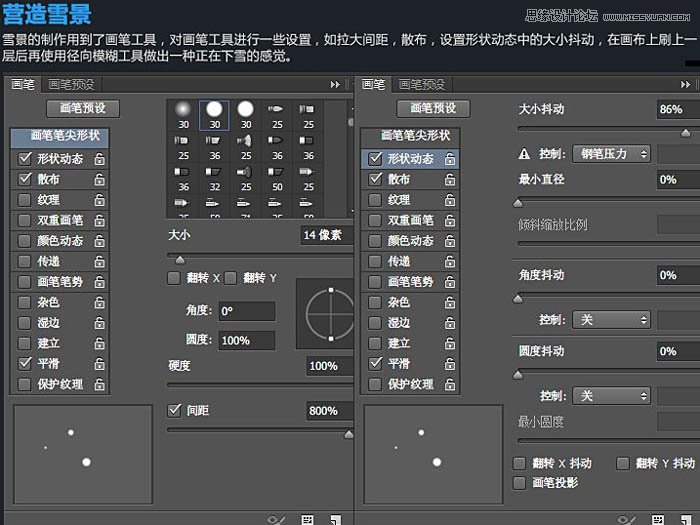This screenshot has height=525, width=700.
Task: Open 钢笔压力 control dropdown under 大小抖动
Action: [x=611, y=154]
